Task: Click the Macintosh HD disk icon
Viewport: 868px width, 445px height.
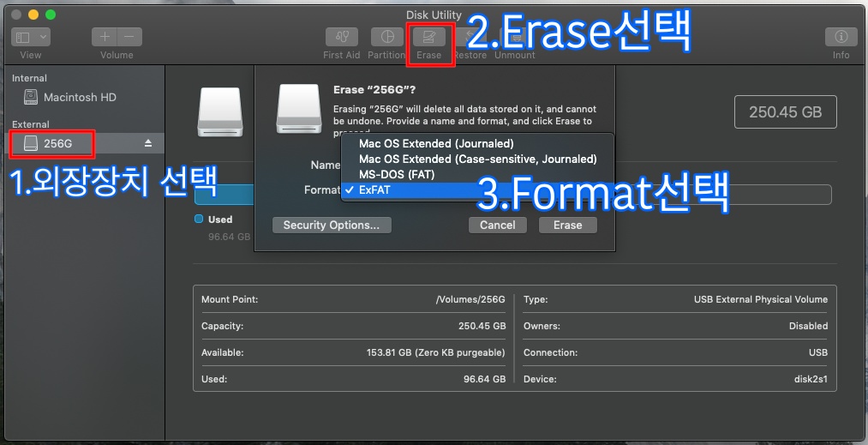Action: 31,97
